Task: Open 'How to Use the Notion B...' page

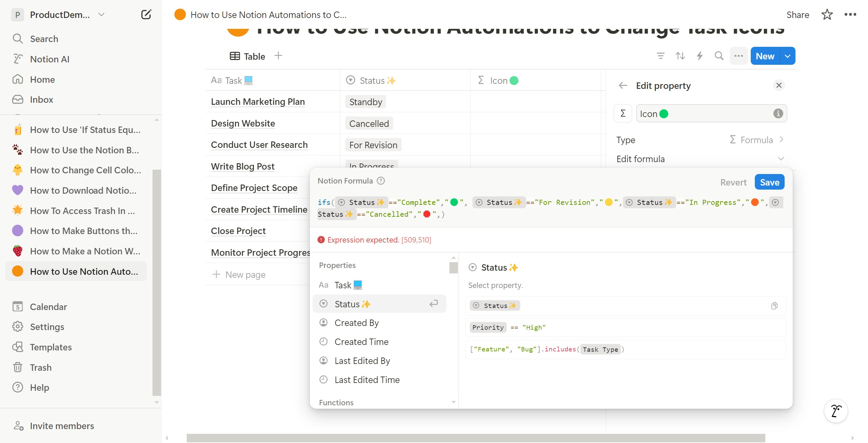Action: (76, 150)
